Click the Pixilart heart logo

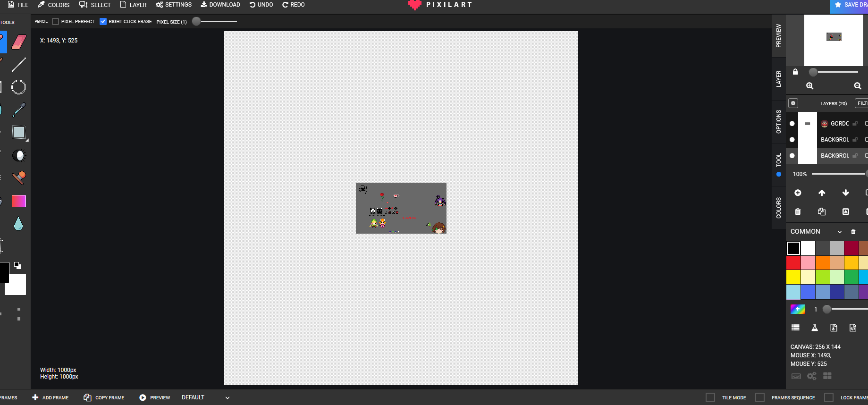pos(414,5)
